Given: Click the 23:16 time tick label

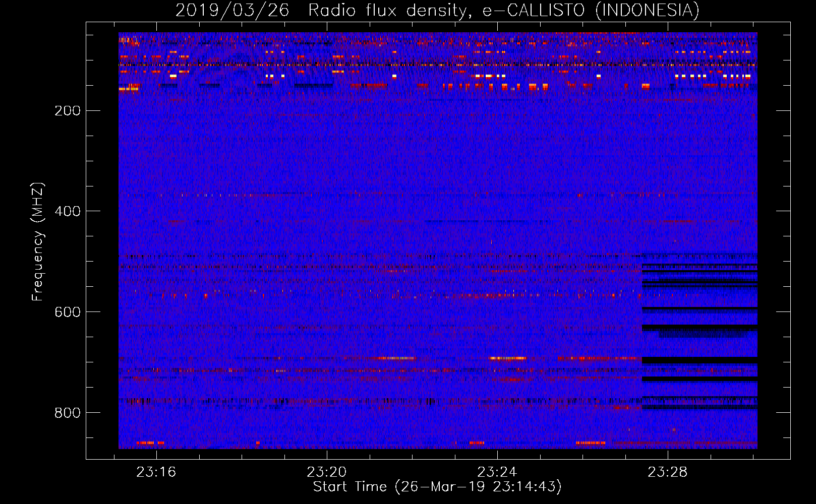Looking at the screenshot, I should tap(156, 472).
